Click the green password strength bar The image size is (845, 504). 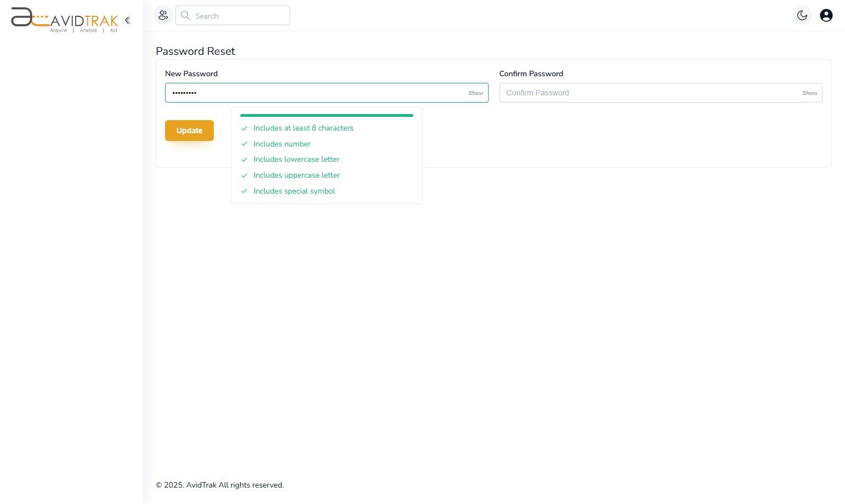pos(326,115)
